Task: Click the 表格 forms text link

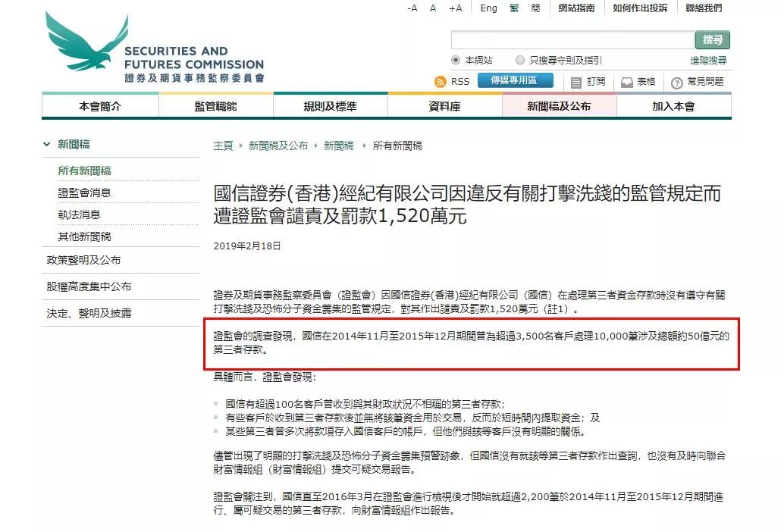Action: 646,82
